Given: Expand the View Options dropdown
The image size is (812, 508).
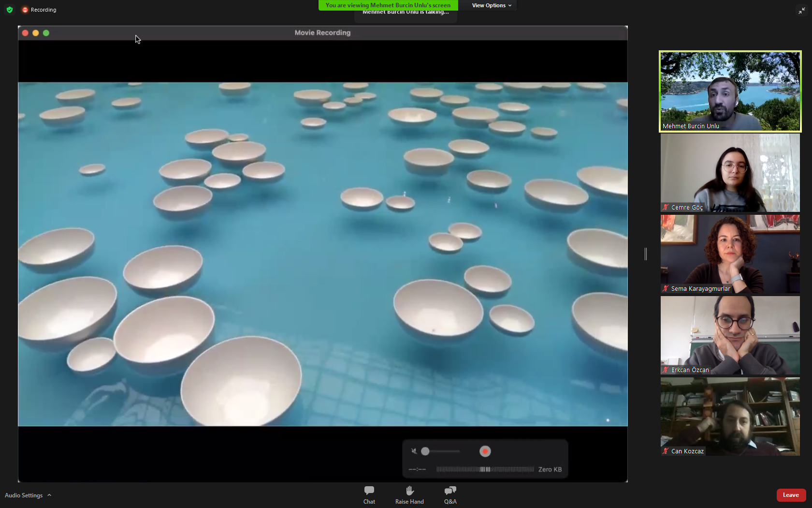Looking at the screenshot, I should pyautogui.click(x=491, y=5).
